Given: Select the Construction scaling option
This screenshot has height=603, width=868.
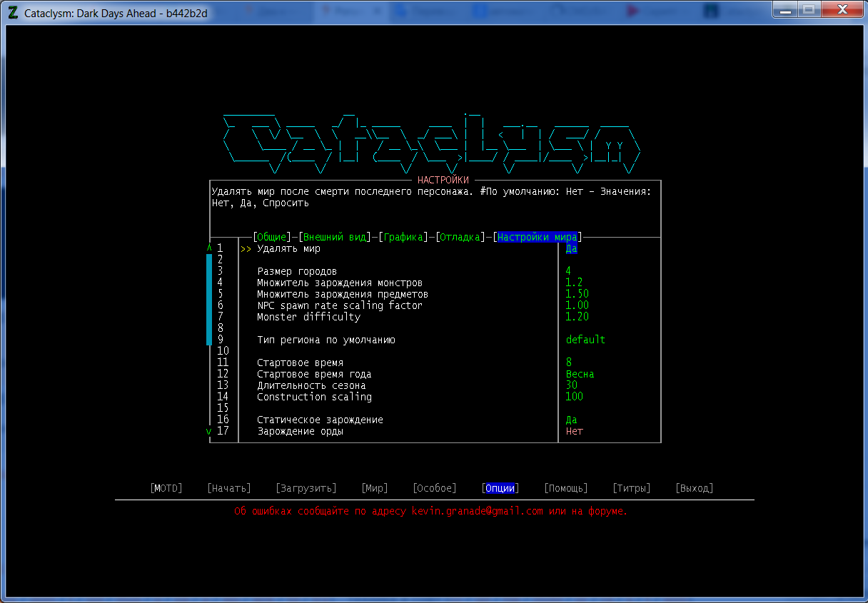Looking at the screenshot, I should click(x=314, y=397).
